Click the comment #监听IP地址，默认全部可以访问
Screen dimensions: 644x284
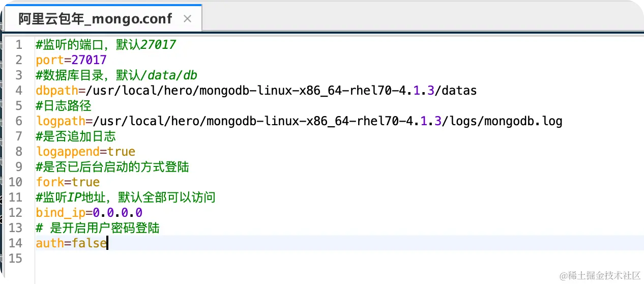click(x=126, y=197)
